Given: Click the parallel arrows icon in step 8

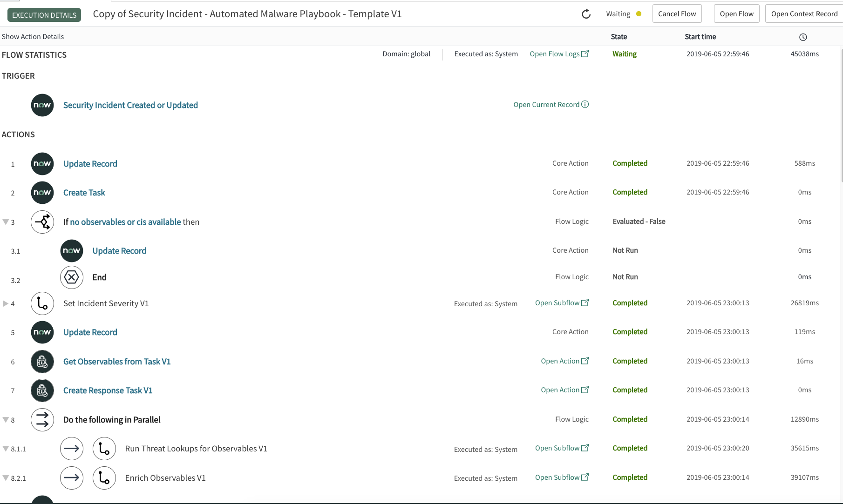Looking at the screenshot, I should (42, 420).
